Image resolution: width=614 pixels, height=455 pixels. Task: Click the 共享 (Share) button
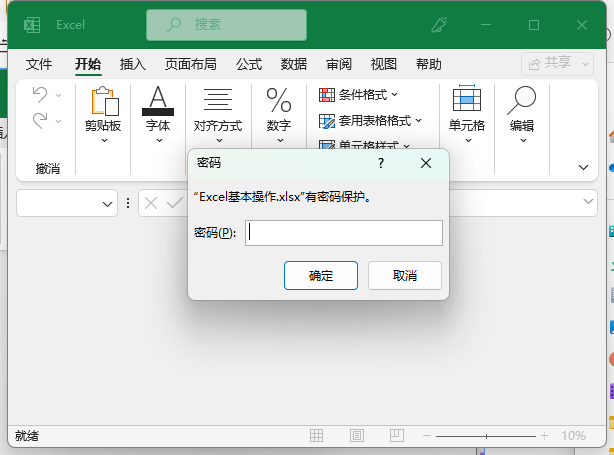point(558,64)
